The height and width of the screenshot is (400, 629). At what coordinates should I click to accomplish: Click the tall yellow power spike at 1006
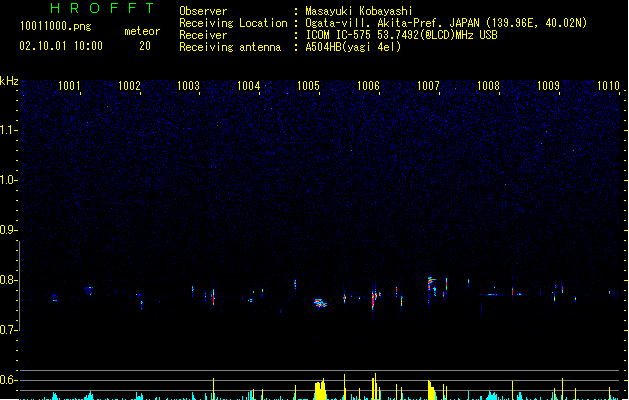point(375,386)
